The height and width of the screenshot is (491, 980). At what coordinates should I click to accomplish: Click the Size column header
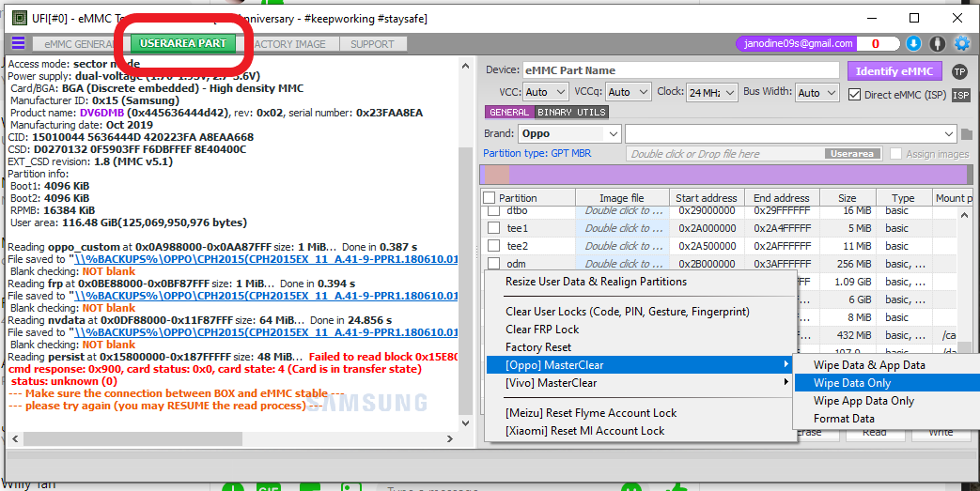pos(848,198)
